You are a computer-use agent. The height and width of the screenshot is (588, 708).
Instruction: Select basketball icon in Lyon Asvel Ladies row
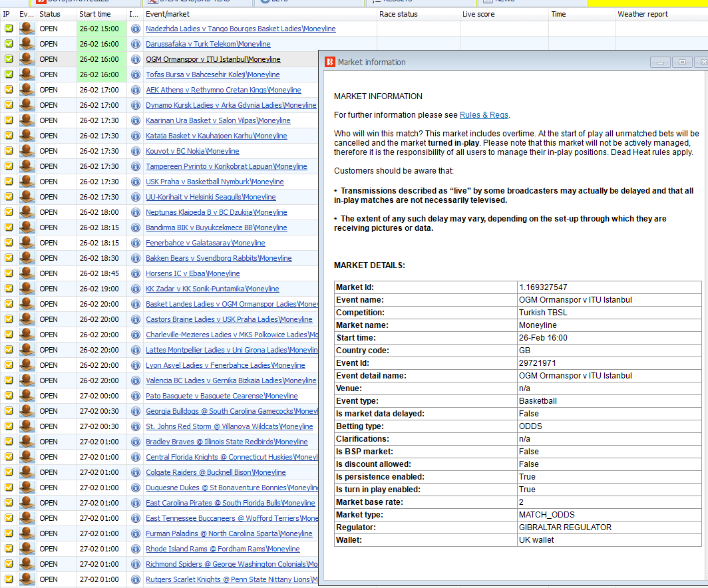(27, 366)
